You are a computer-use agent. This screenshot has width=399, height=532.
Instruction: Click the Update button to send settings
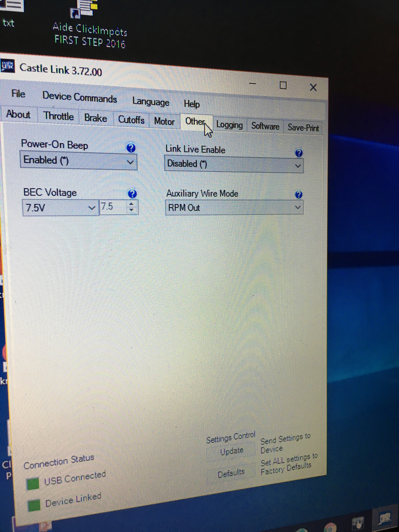point(232,451)
